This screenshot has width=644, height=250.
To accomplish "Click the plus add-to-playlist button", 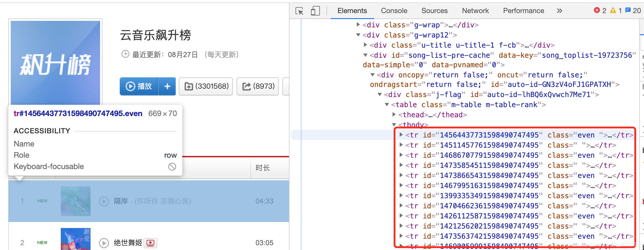I will pos(167,86).
